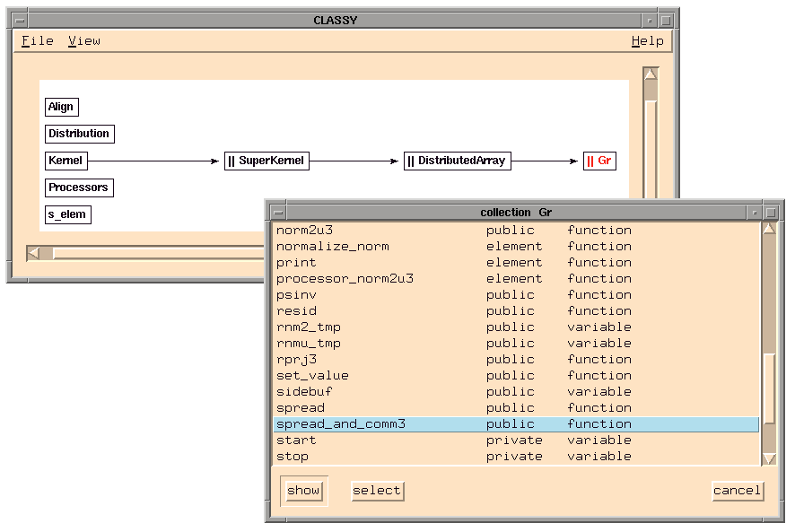This screenshot has height=532, width=795.
Task: Select the processor_norm2u3 row
Action: tap(516, 279)
